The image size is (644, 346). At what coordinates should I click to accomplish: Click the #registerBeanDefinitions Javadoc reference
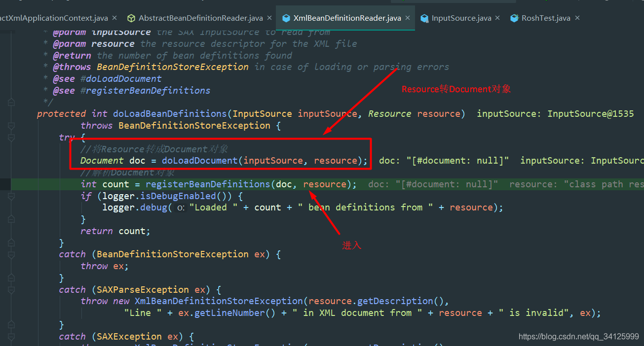(x=146, y=91)
